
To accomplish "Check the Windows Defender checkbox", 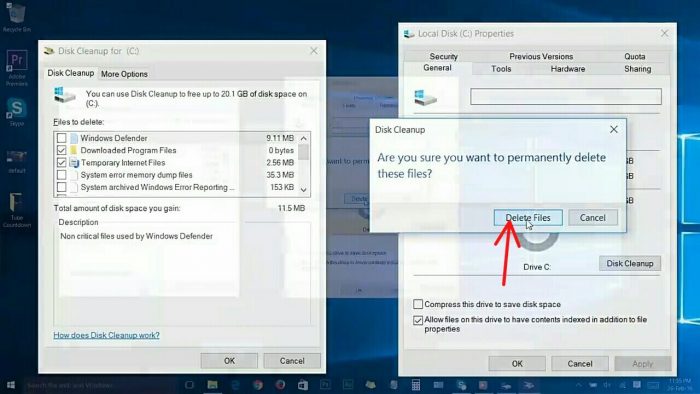I will [62, 138].
